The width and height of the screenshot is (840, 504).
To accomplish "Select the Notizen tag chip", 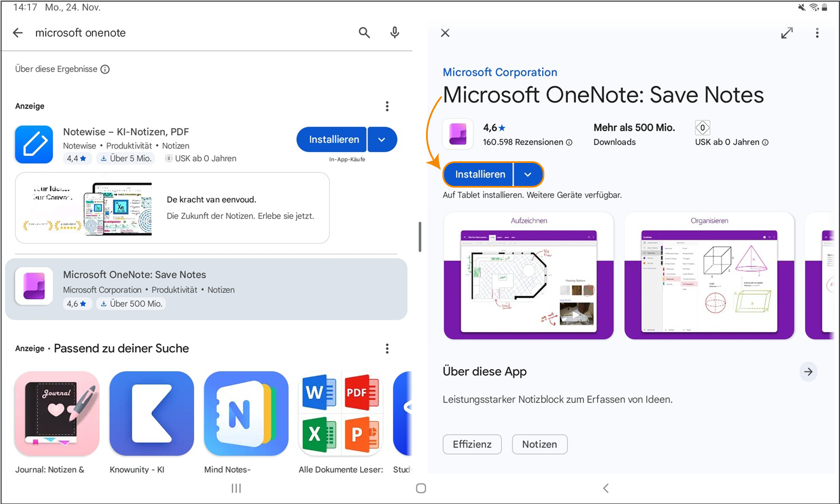I will coord(539,444).
